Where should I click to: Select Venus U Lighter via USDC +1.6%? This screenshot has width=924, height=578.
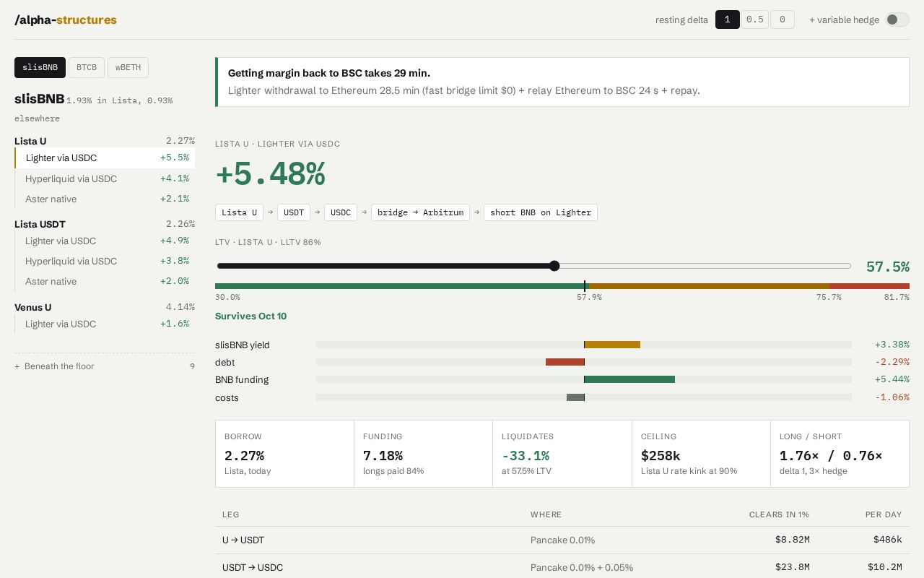click(x=105, y=324)
